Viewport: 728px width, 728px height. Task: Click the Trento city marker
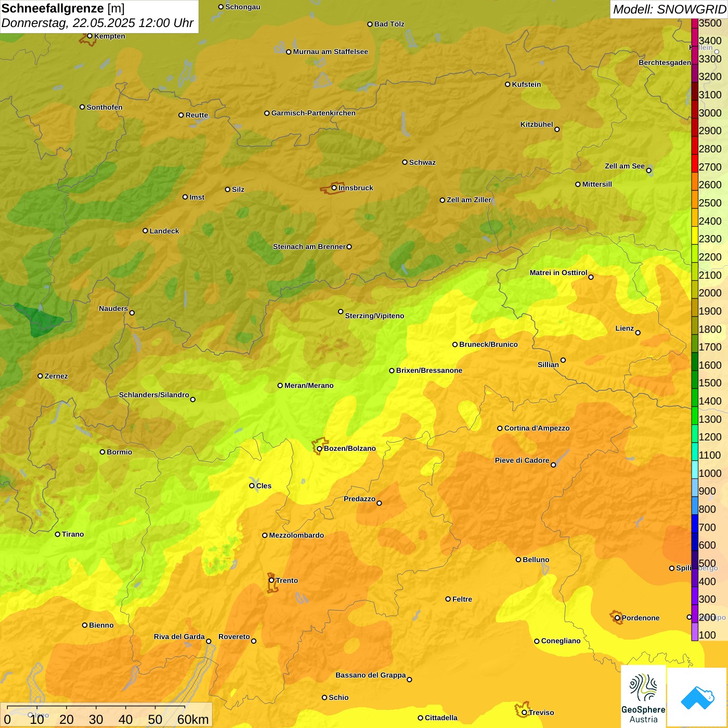coord(271,580)
